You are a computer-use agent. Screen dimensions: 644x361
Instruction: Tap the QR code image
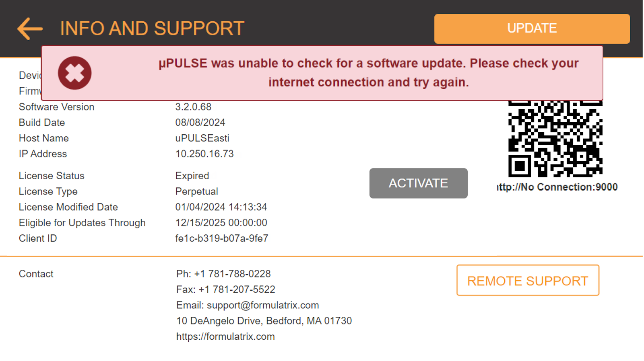[555, 139]
